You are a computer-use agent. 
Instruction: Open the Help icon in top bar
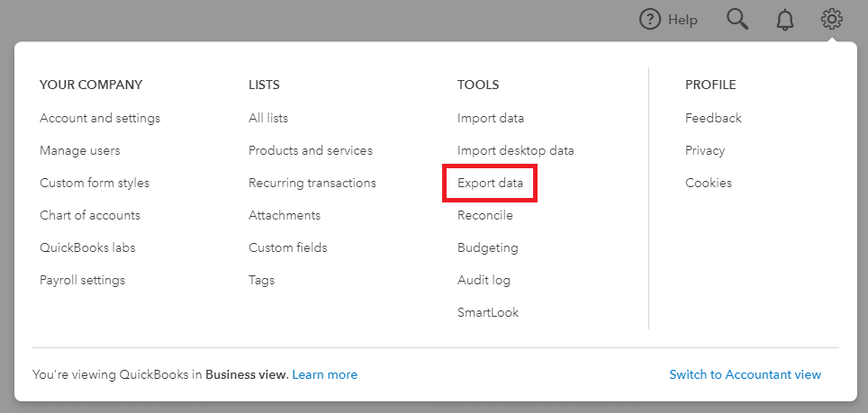pyautogui.click(x=650, y=20)
